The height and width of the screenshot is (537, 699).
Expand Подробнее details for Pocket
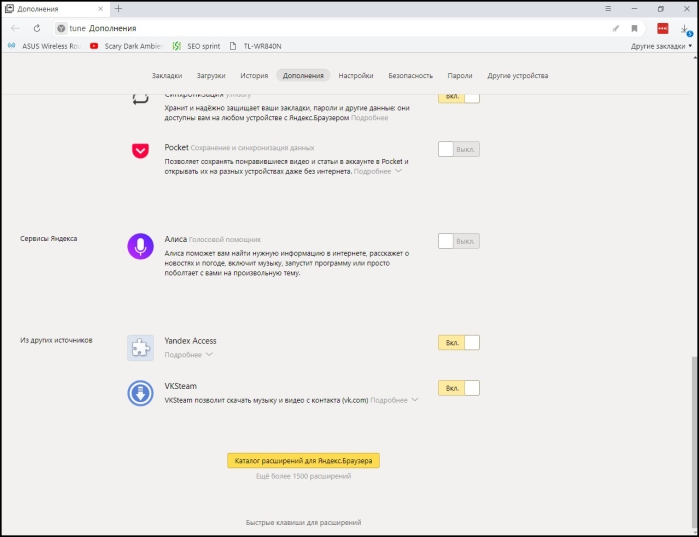coord(378,171)
